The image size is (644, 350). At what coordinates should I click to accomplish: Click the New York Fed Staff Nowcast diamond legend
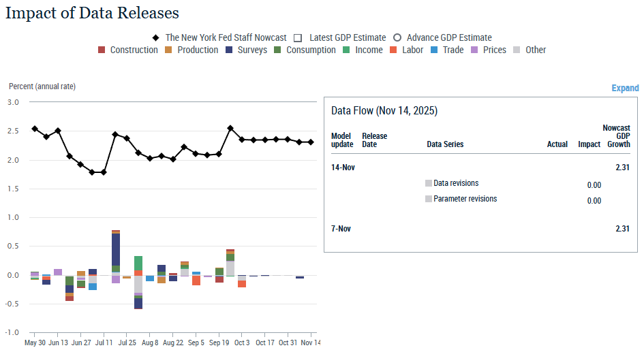pyautogui.click(x=156, y=37)
